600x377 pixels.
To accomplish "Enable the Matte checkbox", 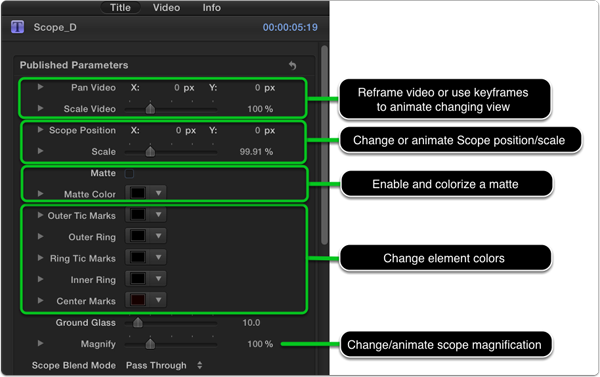I will click(129, 173).
